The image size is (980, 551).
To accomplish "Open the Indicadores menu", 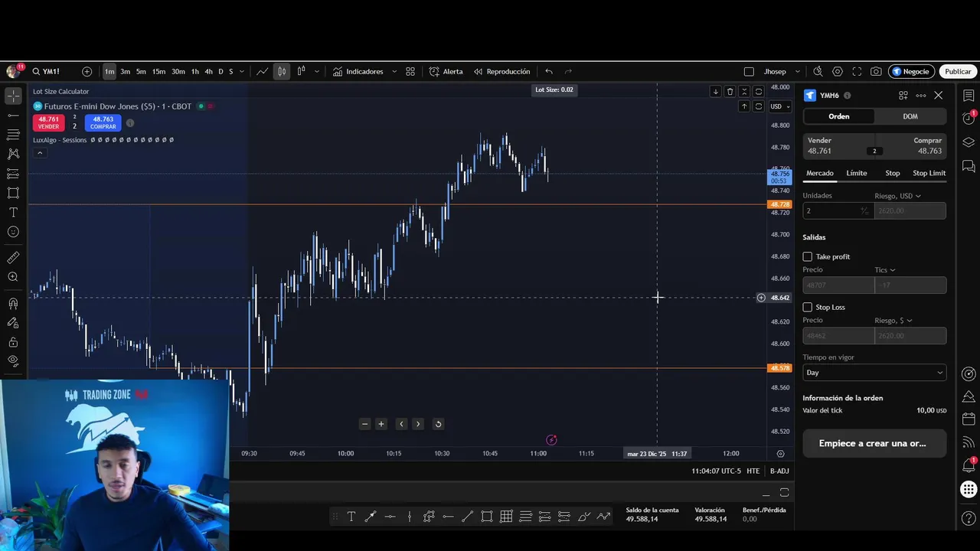I will [x=358, y=71].
